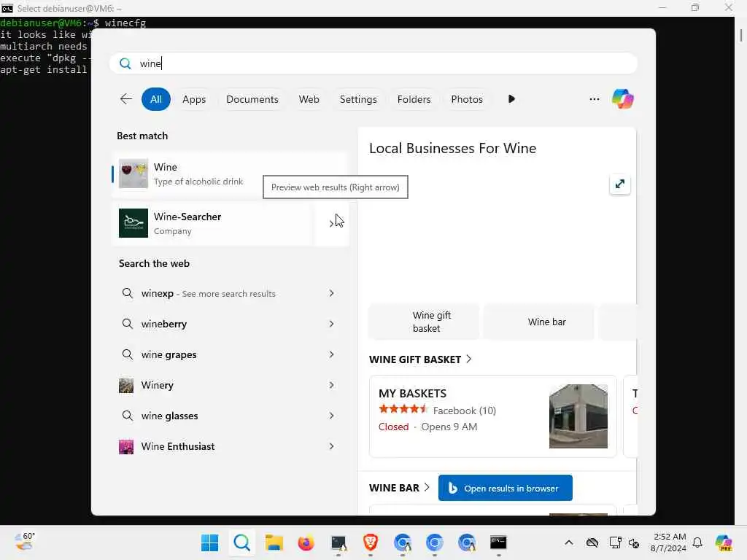Click the magnifier icon in the search box

tap(125, 63)
